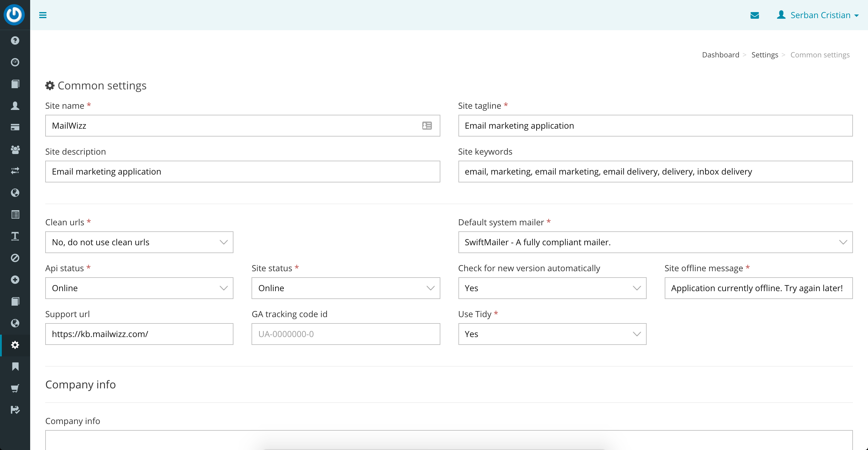Viewport: 868px width, 450px height.
Task: Click the customers user-silhouette sidebar icon
Action: point(15,106)
